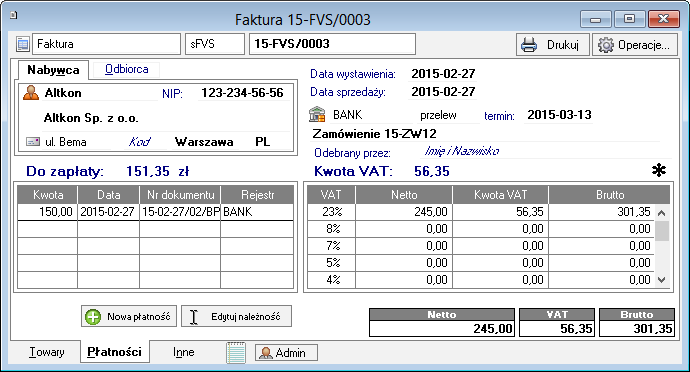Screen dimensions: 690x372
Task: Click the Faktura document type field
Action: click(106, 44)
